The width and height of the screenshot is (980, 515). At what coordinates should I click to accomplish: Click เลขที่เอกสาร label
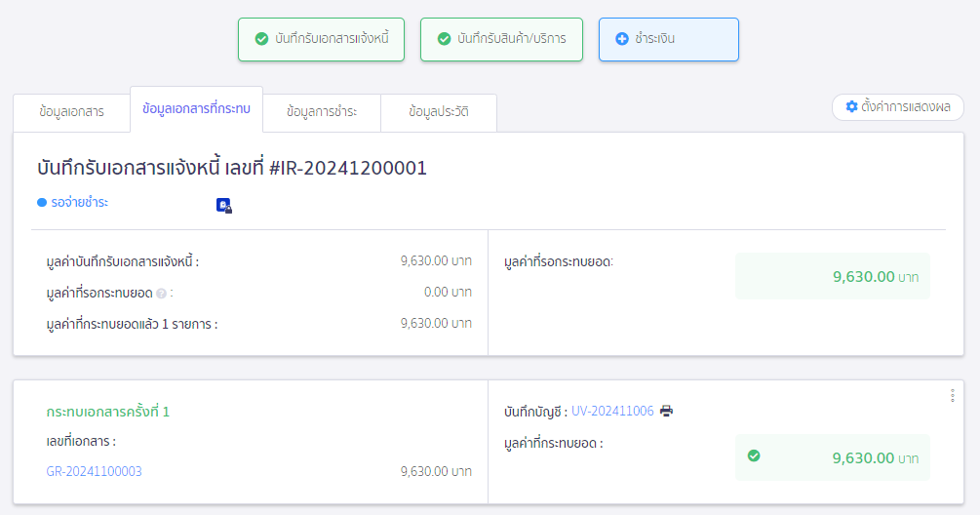pyautogui.click(x=81, y=441)
